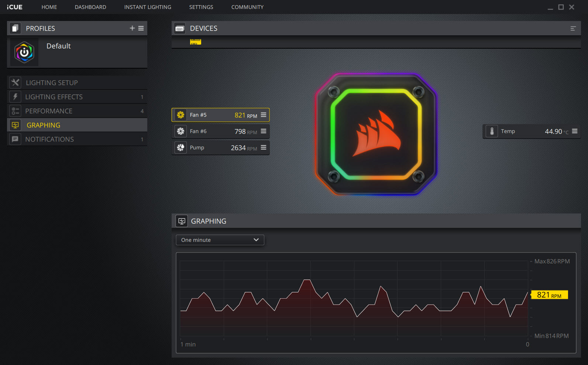The width and height of the screenshot is (588, 365).
Task: Open the One minute time range dropdown
Action: tap(220, 240)
